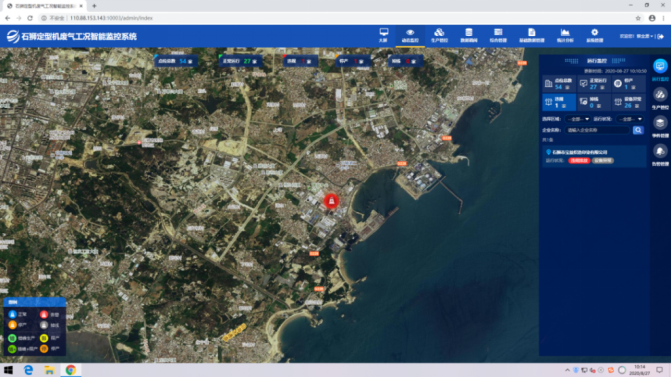Open the company entry in results list
The width and height of the screenshot is (671, 377).
(594, 156)
